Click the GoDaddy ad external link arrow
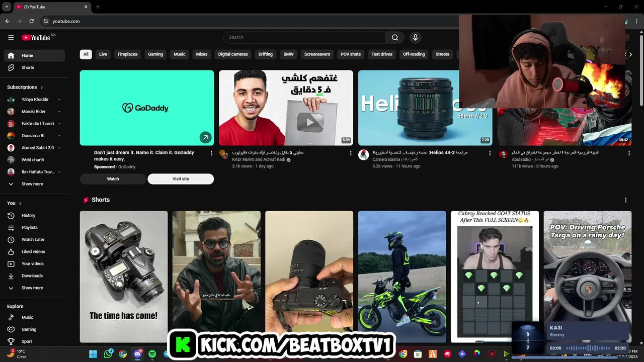 205,137
